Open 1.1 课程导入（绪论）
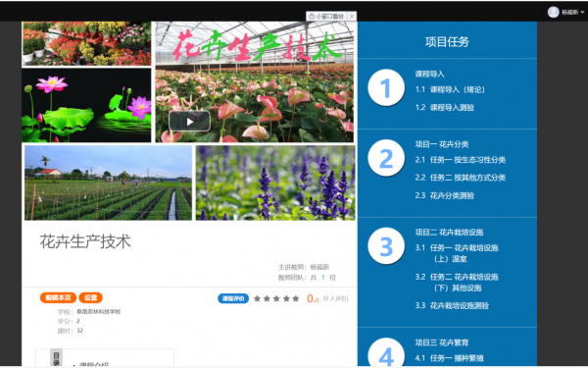The image size is (588, 368). point(450,89)
